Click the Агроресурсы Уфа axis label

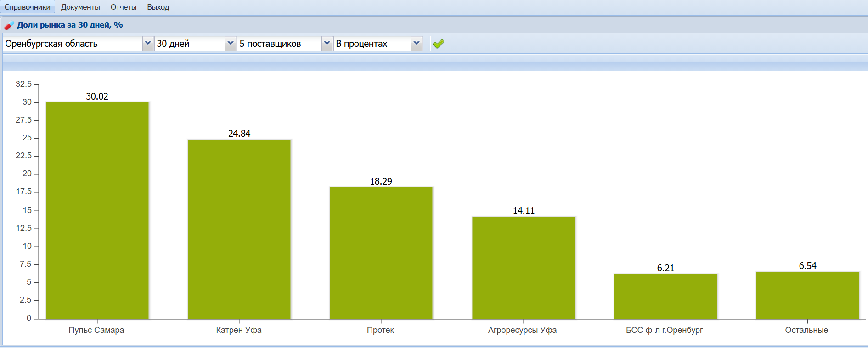click(x=522, y=330)
